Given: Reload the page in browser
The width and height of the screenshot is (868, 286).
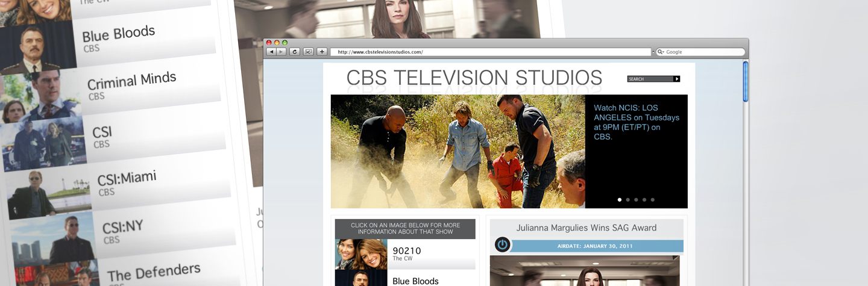Looking at the screenshot, I should click(x=295, y=52).
